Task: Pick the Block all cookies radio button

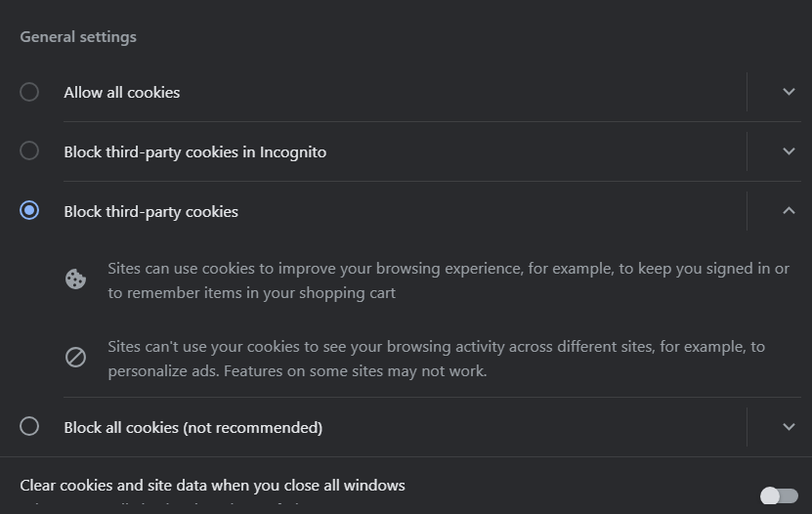Action: 29,426
